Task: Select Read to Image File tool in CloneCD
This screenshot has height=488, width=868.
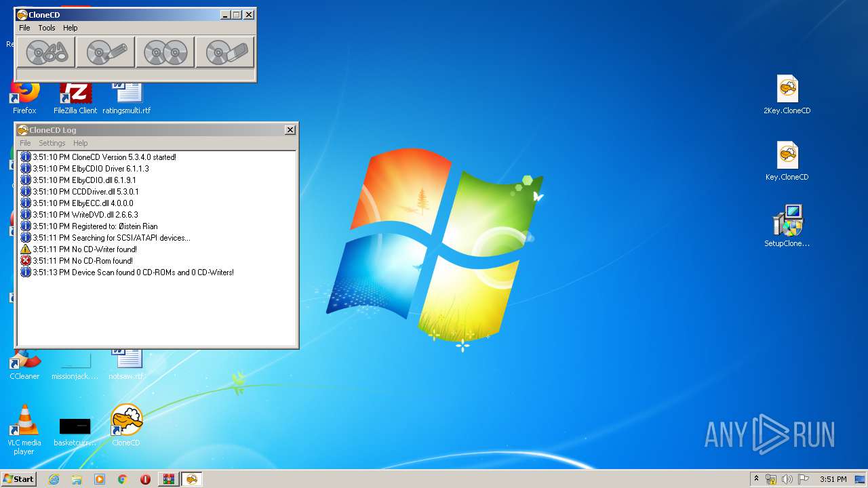Action: (x=45, y=52)
